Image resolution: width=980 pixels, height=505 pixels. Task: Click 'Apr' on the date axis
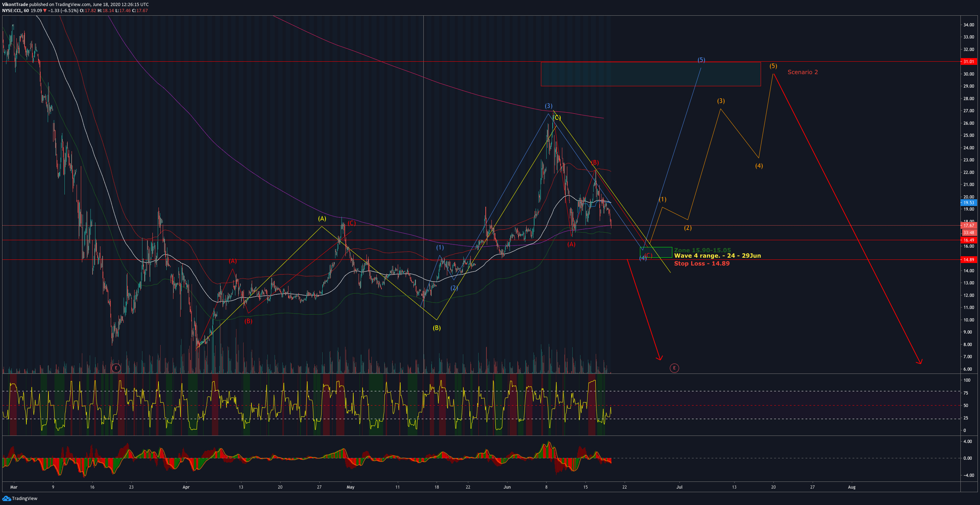pyautogui.click(x=186, y=487)
